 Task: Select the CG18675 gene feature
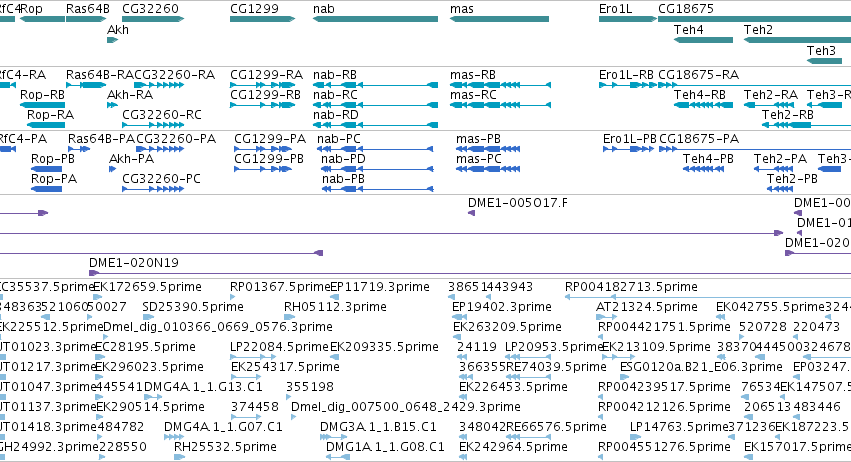(754, 19)
